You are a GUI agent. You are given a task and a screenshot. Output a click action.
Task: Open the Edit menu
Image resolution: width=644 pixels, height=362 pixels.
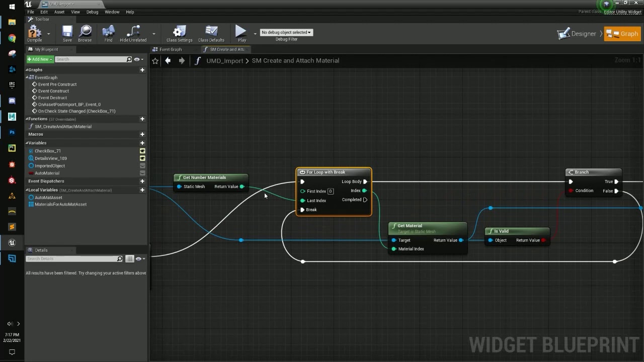(x=44, y=12)
